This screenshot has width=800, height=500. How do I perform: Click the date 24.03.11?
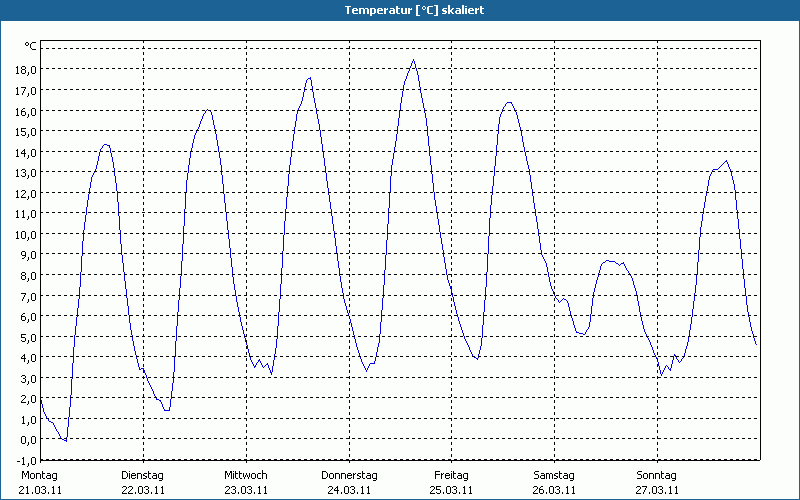tap(349, 490)
